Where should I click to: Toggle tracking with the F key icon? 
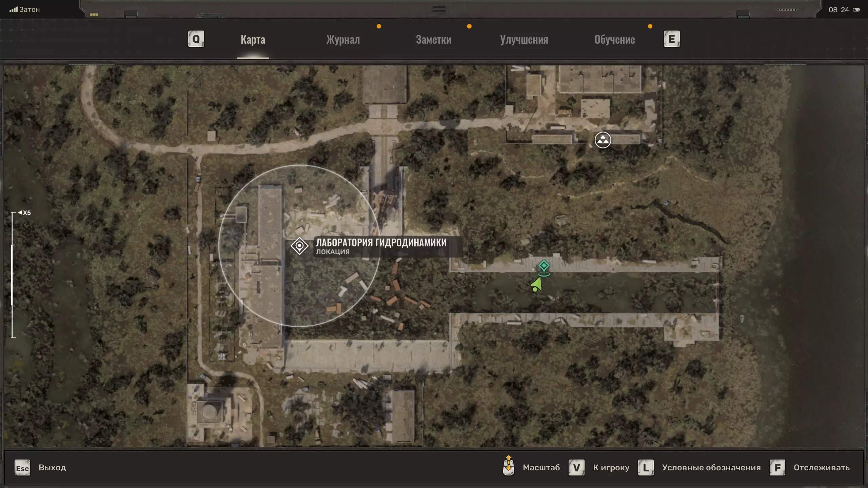(x=777, y=468)
